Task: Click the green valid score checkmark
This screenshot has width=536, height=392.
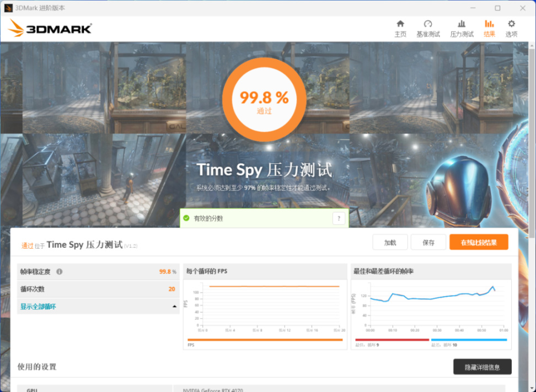Action: [x=186, y=218]
